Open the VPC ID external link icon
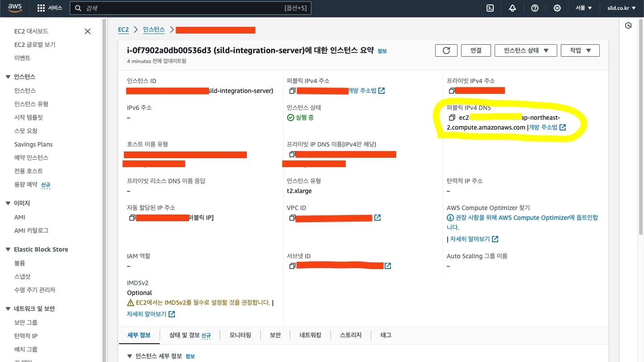 coord(377,218)
